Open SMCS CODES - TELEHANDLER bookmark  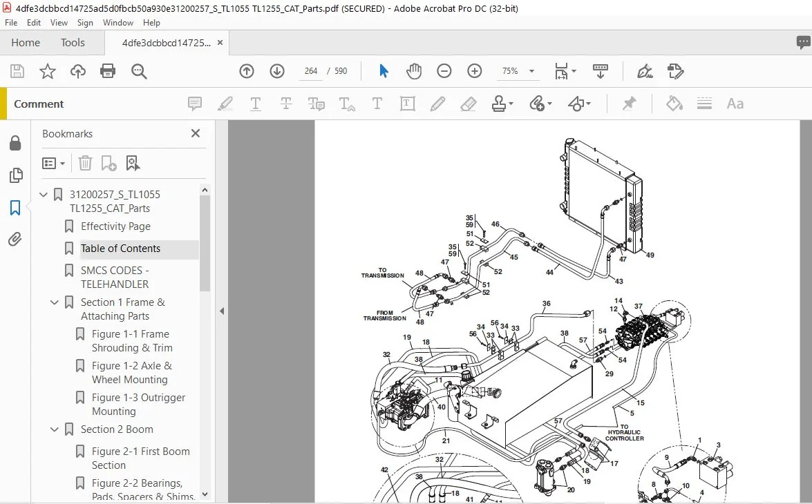pyautogui.click(x=115, y=278)
